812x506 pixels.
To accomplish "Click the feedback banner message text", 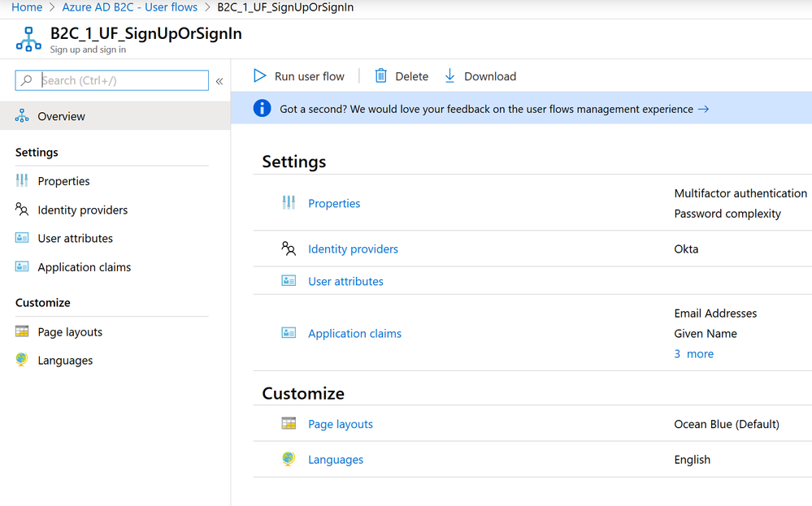I will point(486,109).
